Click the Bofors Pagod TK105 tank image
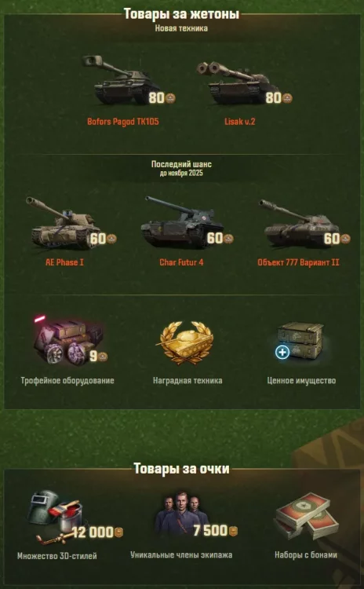The image size is (364, 589). (x=122, y=79)
